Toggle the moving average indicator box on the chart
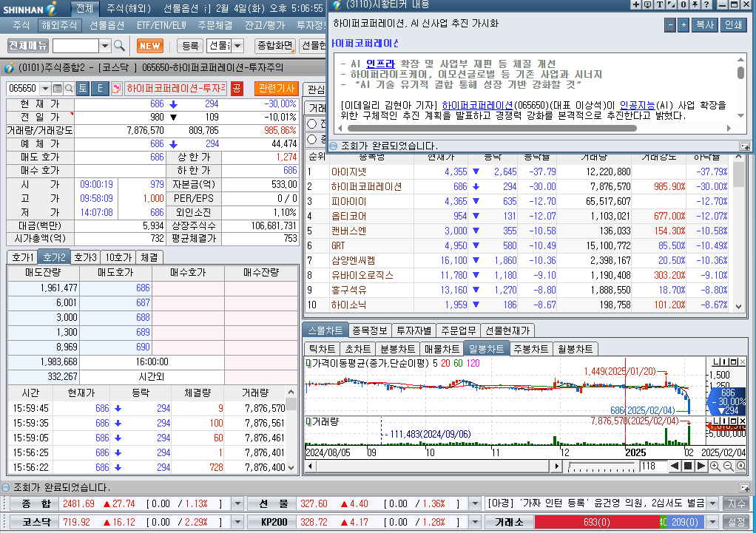This screenshot has height=533, width=756. (x=308, y=363)
